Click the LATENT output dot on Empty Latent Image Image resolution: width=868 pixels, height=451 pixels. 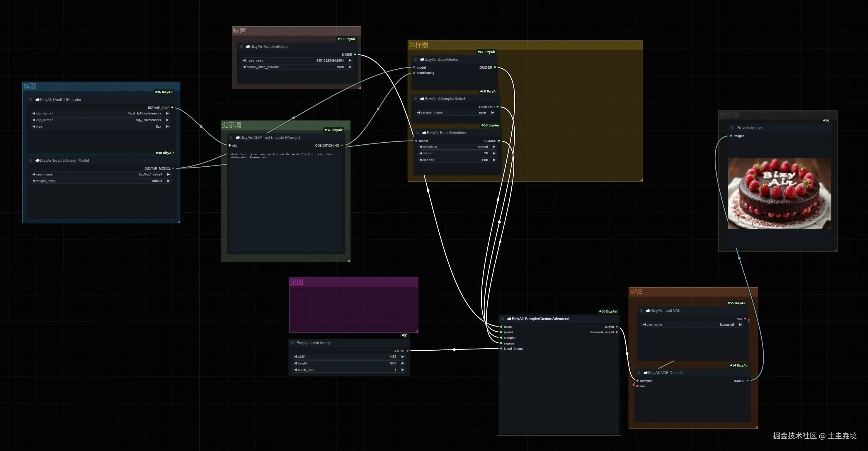pos(407,351)
